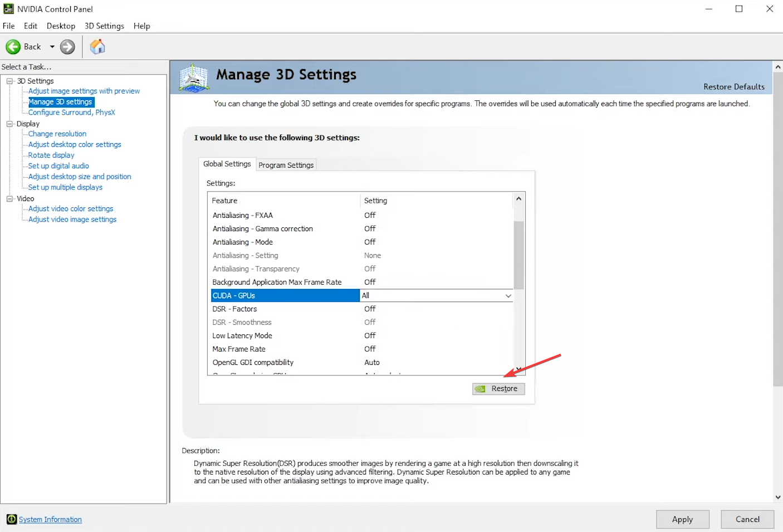
Task: Select Adjust video image settings
Action: coord(72,219)
